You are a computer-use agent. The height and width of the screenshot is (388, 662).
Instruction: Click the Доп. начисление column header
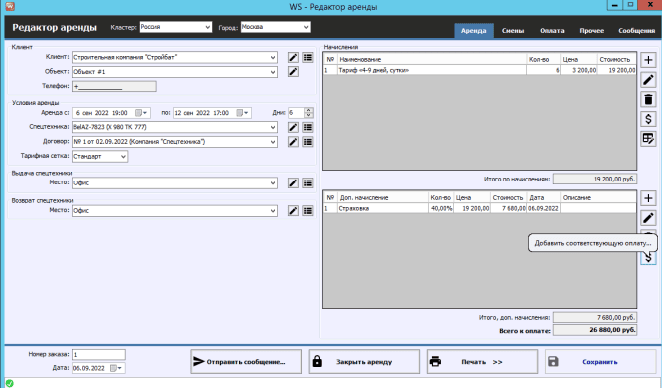[383, 198]
